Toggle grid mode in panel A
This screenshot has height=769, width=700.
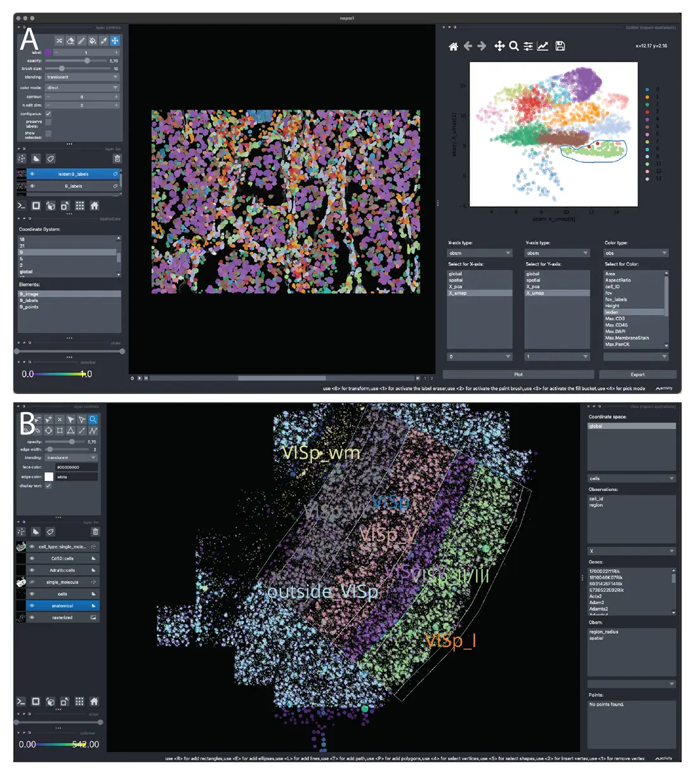(79, 206)
